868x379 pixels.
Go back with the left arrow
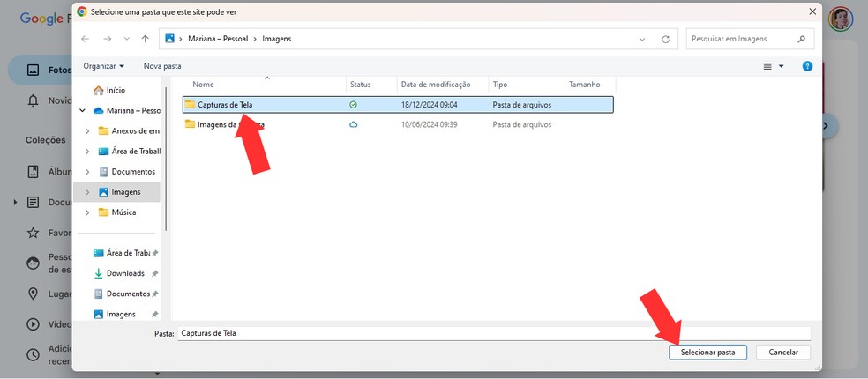click(85, 39)
